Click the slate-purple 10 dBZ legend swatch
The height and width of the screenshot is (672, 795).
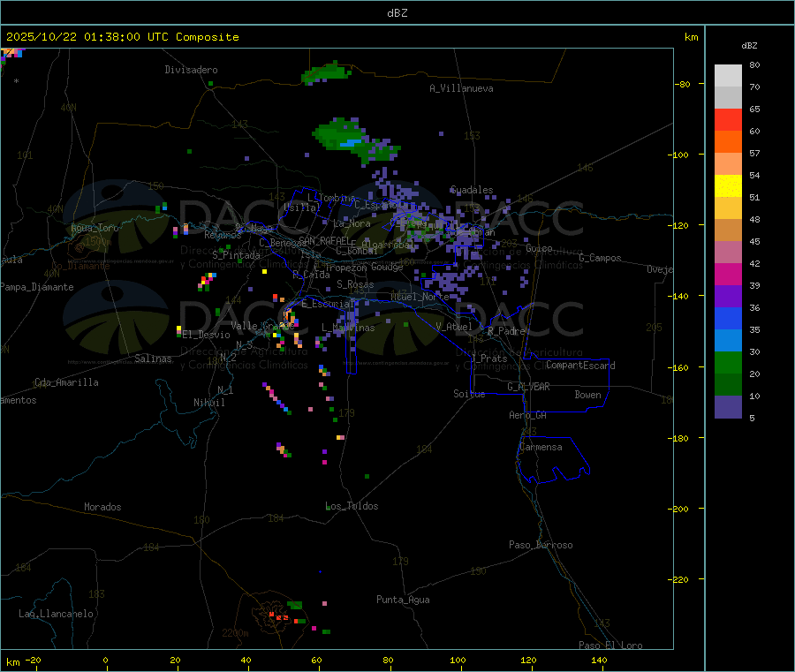tap(728, 407)
